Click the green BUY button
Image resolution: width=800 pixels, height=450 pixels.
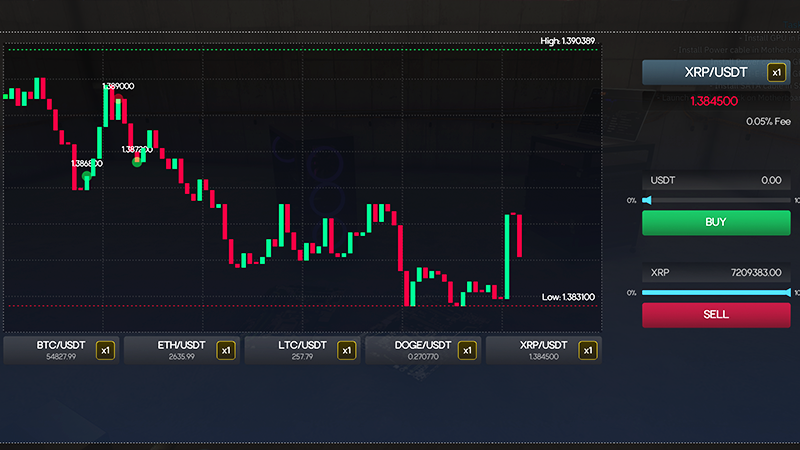716,222
